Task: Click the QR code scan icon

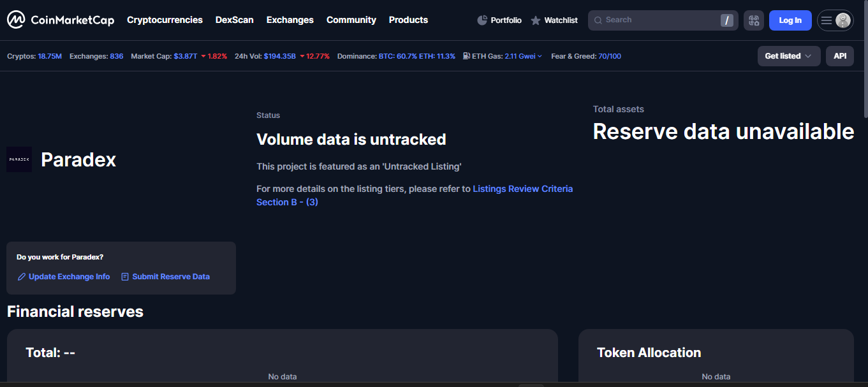Action: 754,20
